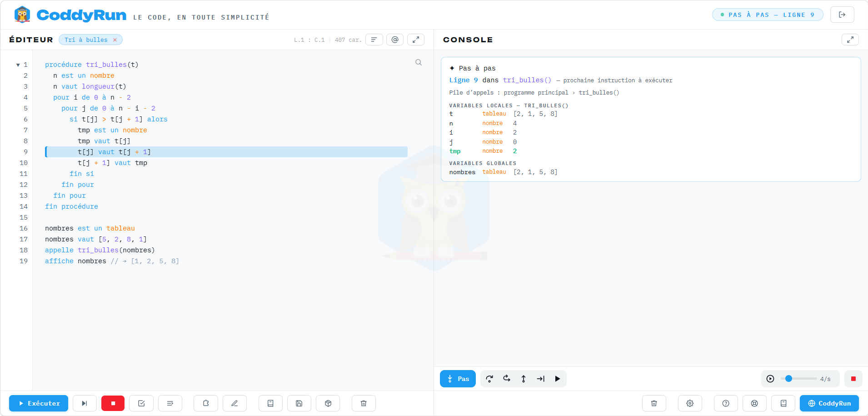
Task: Click the step over debug icon
Action: point(489,379)
